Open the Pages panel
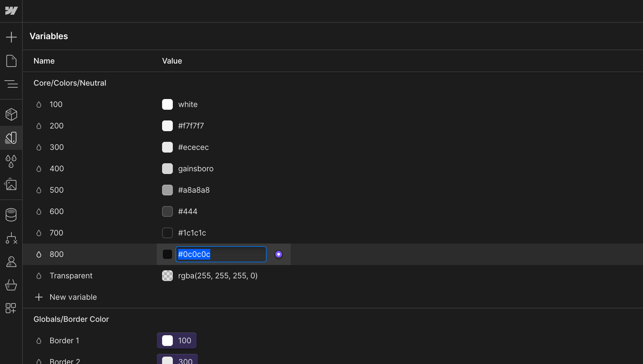Image resolution: width=643 pixels, height=364 pixels. tap(11, 61)
